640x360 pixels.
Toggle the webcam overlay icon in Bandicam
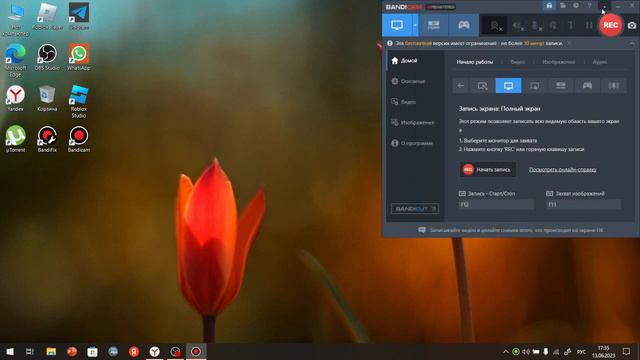tap(495, 26)
